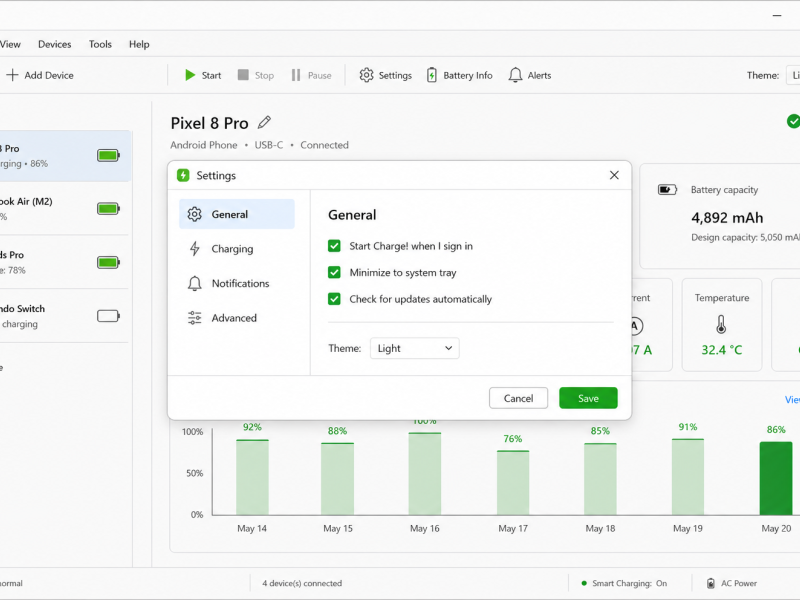800x600 pixels.
Task: Select the General settings tab
Action: point(237,214)
